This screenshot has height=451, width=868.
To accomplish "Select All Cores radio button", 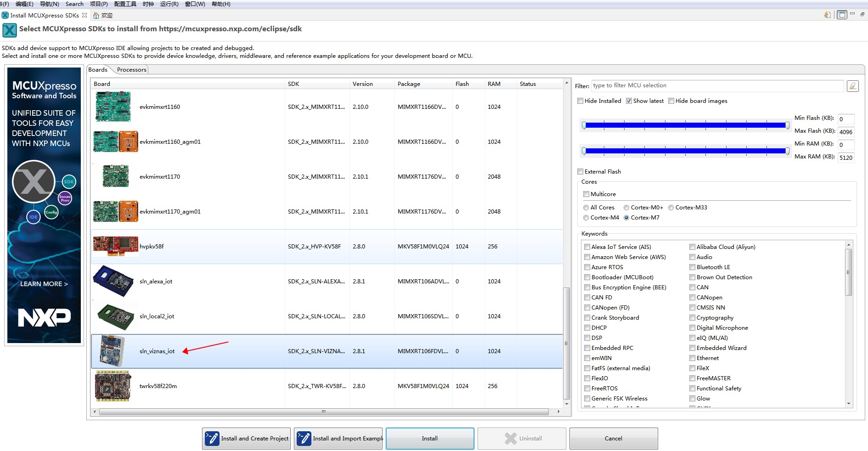I will pos(586,208).
